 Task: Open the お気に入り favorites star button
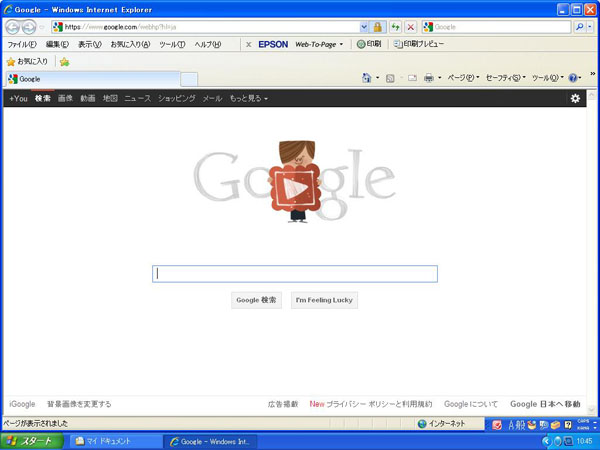pos(27,61)
